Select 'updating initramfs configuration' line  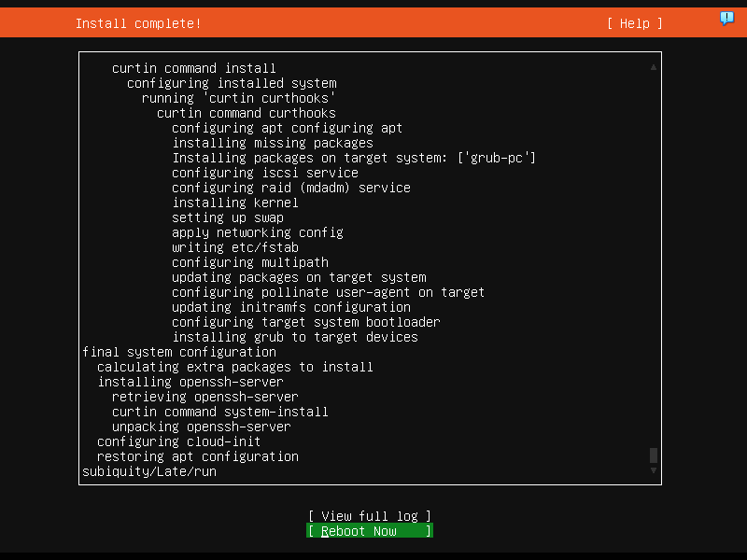coord(291,307)
